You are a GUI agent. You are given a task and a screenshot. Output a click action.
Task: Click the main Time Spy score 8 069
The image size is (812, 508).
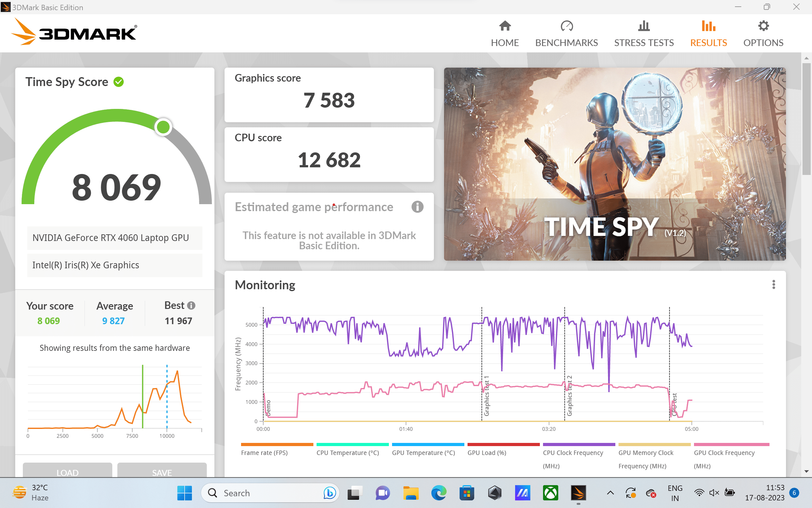[116, 187]
